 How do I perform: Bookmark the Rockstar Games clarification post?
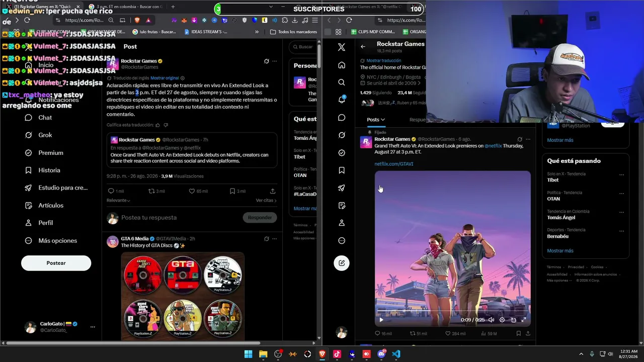pos(232,191)
